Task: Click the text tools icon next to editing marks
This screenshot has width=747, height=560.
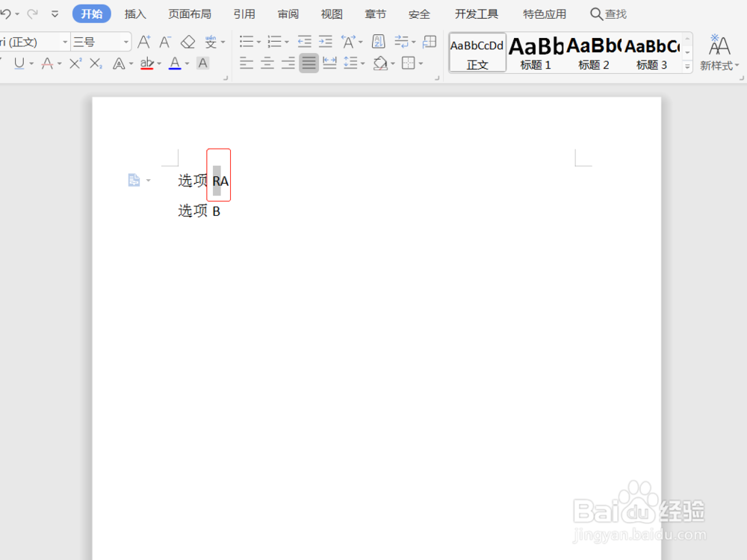Action: coord(430,42)
